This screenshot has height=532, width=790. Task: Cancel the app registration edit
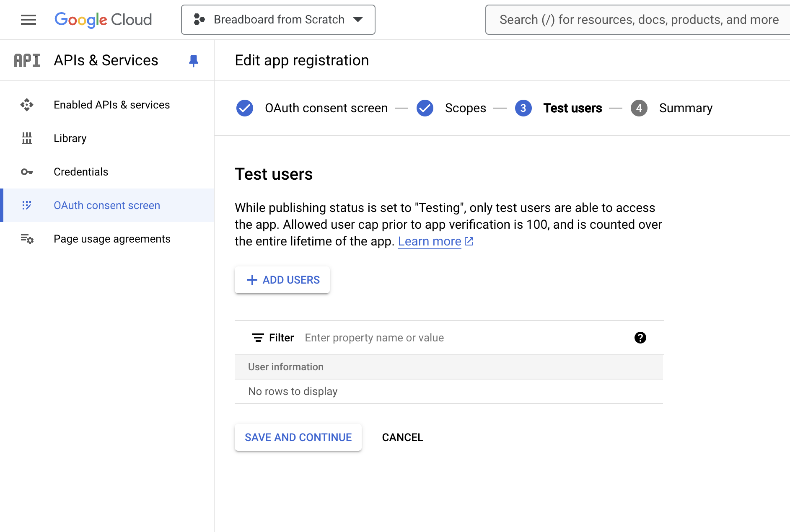tap(402, 437)
